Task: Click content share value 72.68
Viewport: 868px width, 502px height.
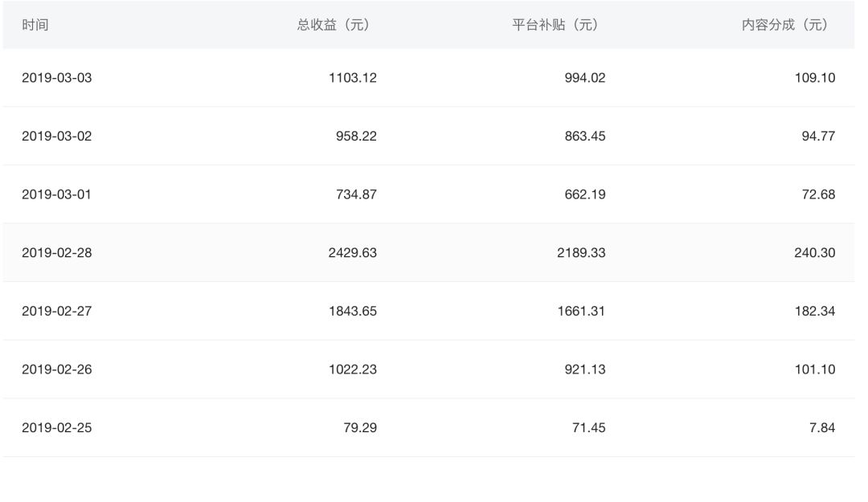Action: (817, 194)
